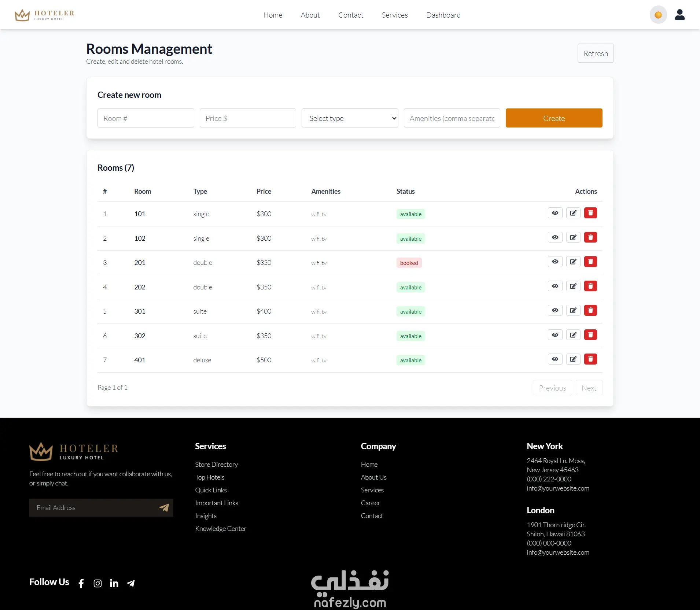
Task: View details of room 102
Action: point(555,237)
